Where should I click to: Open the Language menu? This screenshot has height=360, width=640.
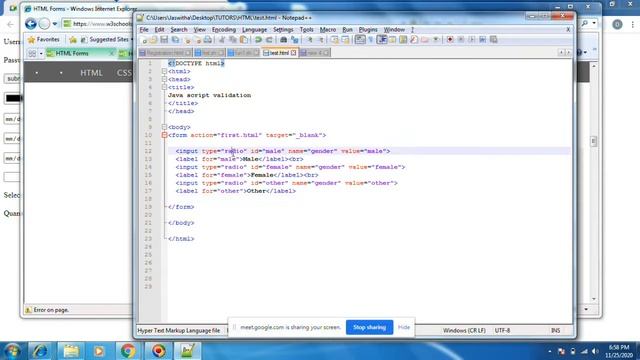coord(254,30)
